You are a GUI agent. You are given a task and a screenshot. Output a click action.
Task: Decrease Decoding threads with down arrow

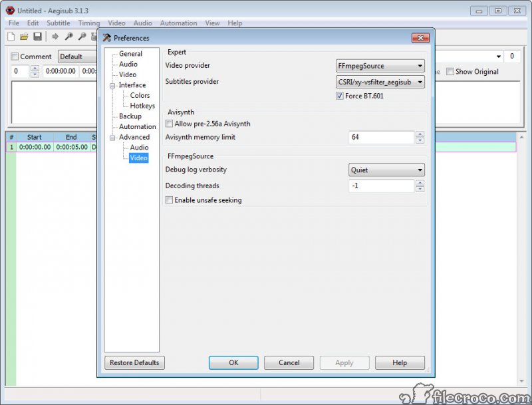pyautogui.click(x=420, y=189)
